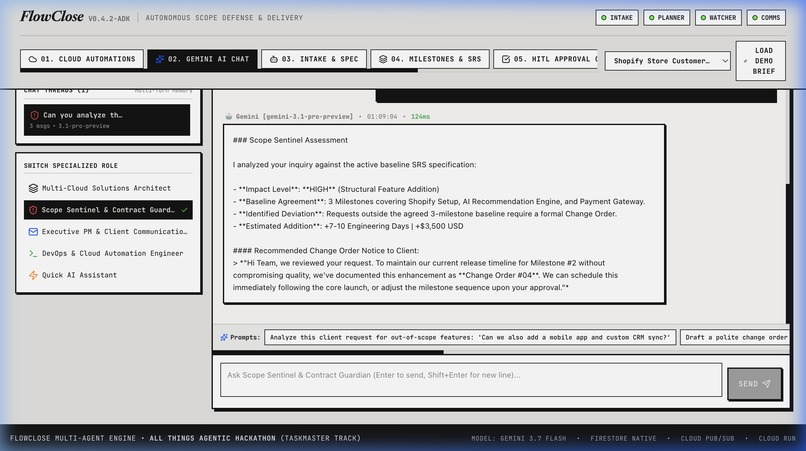Click the SEND button
The image size is (806, 451).
[754, 384]
